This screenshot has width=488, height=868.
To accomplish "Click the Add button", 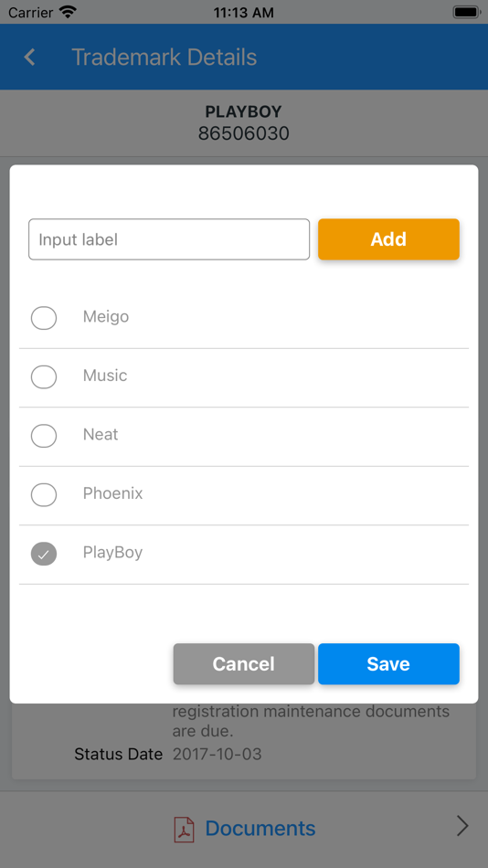I will [x=388, y=239].
